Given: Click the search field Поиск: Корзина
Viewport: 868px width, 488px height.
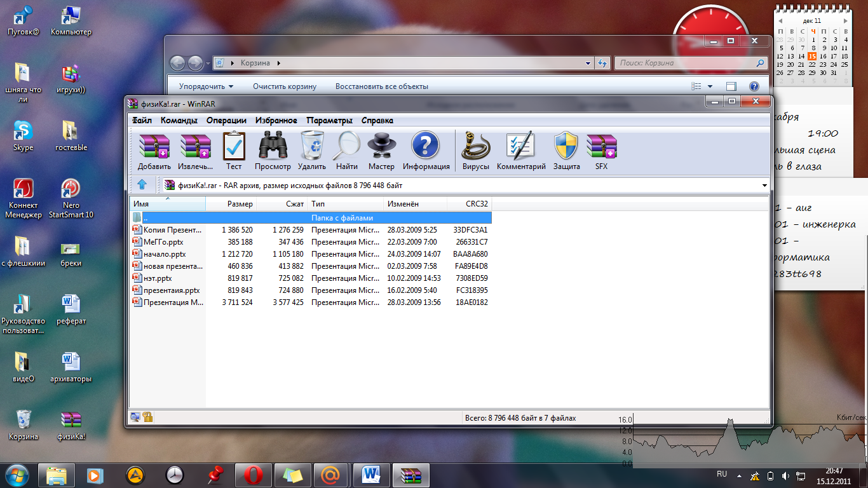Looking at the screenshot, I should click(x=690, y=63).
